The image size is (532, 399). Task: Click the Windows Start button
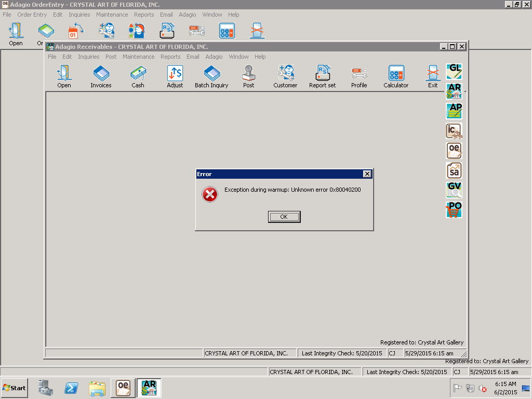click(15, 388)
